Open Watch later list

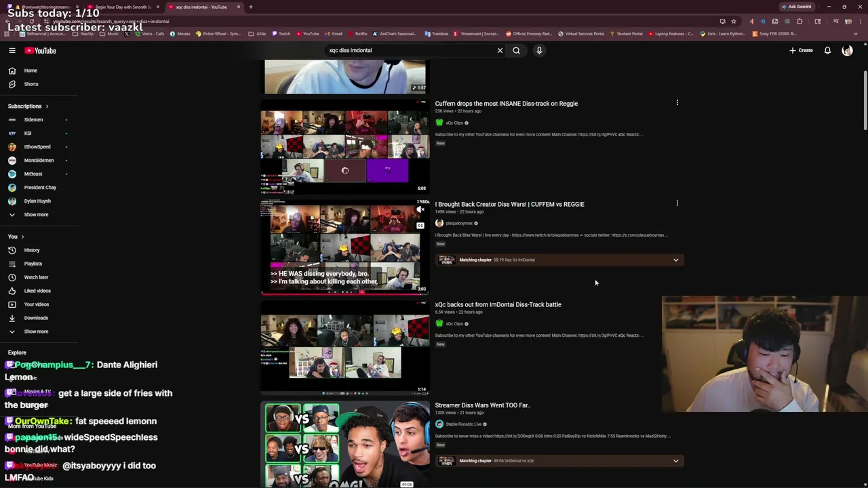pyautogui.click(x=36, y=277)
